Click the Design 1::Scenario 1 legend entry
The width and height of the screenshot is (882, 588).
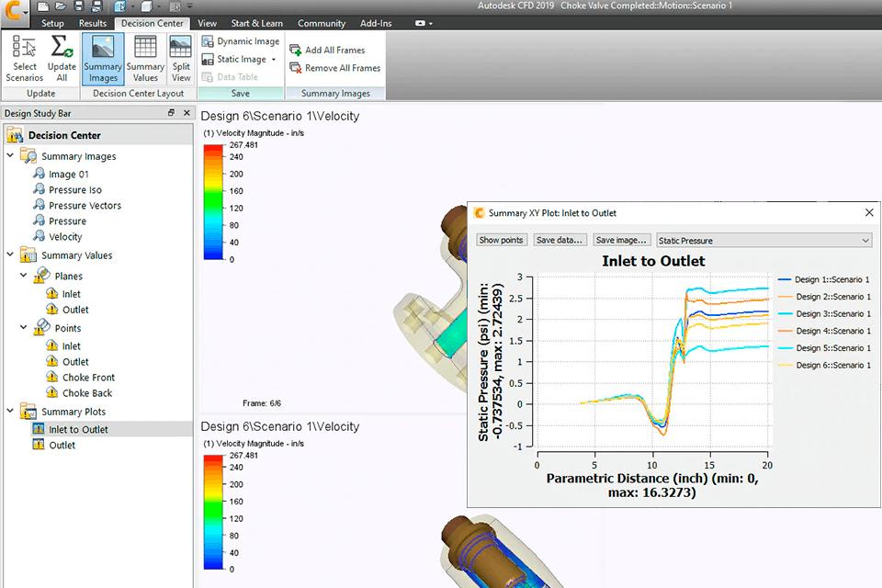coord(824,279)
